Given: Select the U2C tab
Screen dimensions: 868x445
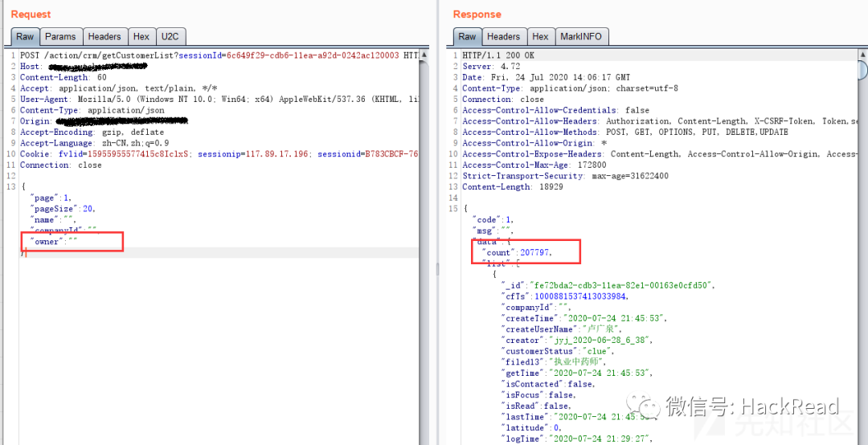Looking at the screenshot, I should pos(170,36).
